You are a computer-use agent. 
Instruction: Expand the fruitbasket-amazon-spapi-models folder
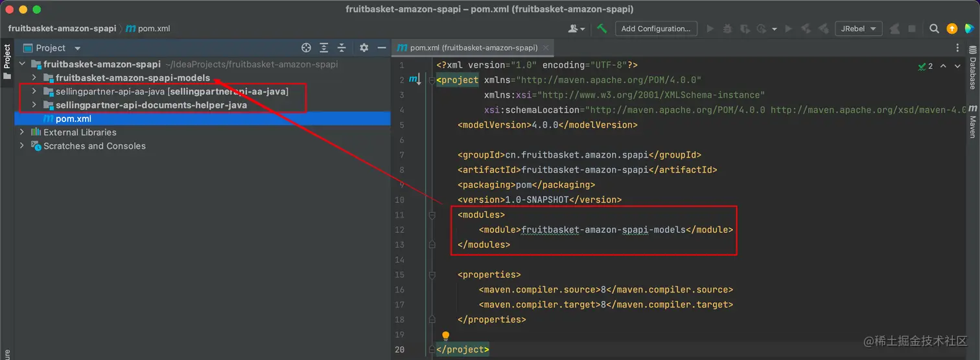click(x=34, y=78)
